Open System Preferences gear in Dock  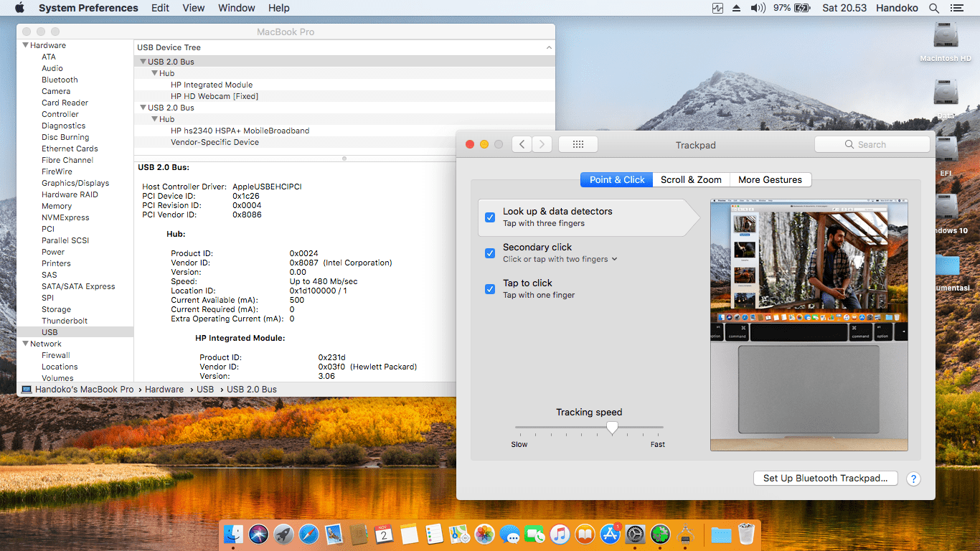pos(636,534)
